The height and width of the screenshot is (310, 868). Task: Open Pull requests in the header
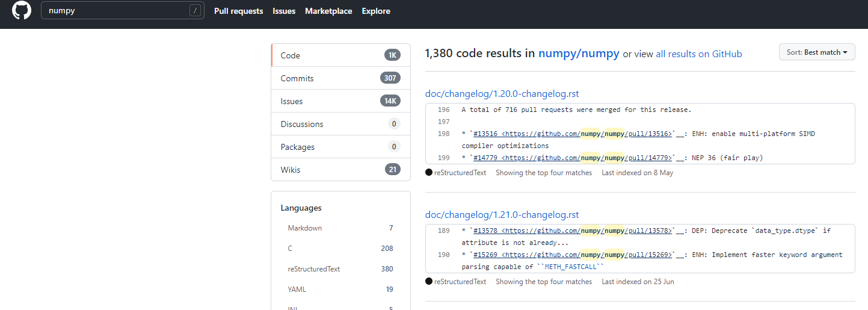[x=239, y=11]
